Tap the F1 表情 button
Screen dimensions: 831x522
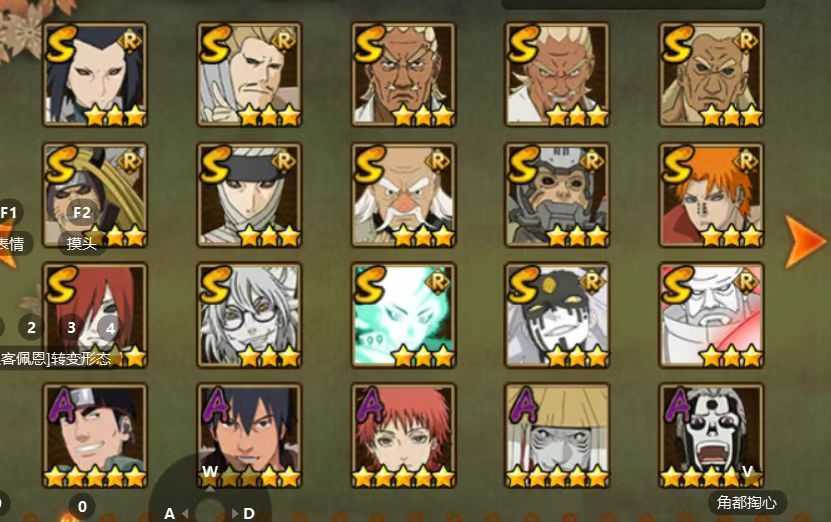[11, 228]
